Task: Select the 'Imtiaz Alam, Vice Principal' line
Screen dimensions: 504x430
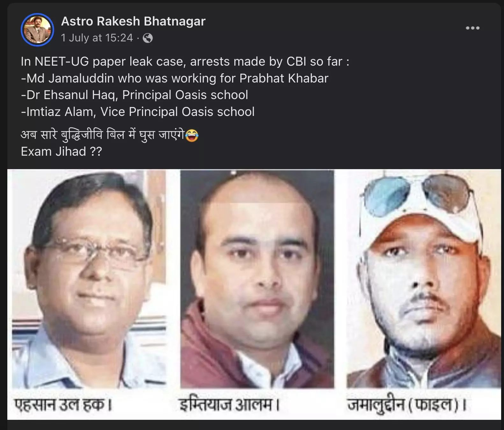Action: tap(138, 112)
